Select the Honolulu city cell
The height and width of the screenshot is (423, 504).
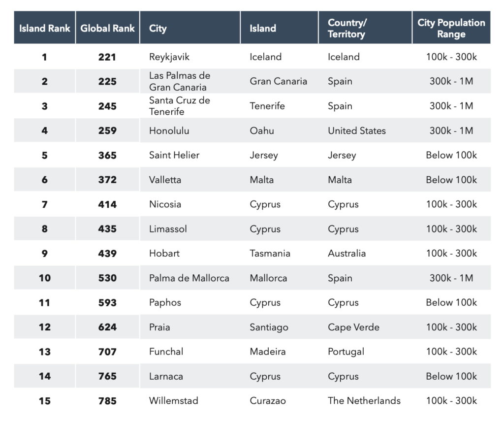tap(169, 130)
